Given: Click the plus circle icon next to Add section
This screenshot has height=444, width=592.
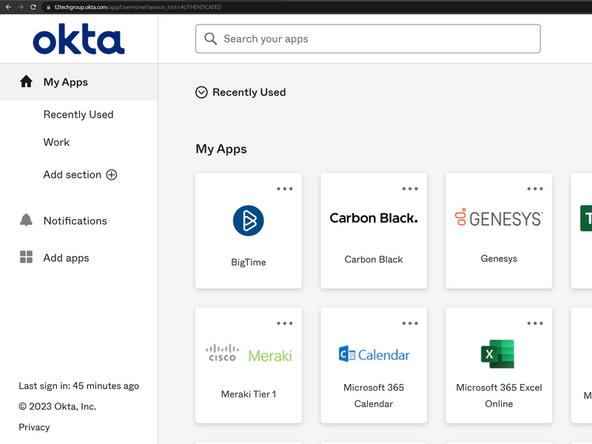Looking at the screenshot, I should coord(111,174).
